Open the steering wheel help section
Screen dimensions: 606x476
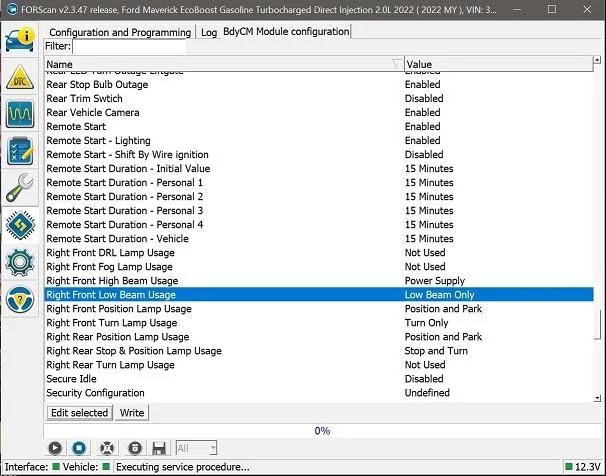point(20,299)
